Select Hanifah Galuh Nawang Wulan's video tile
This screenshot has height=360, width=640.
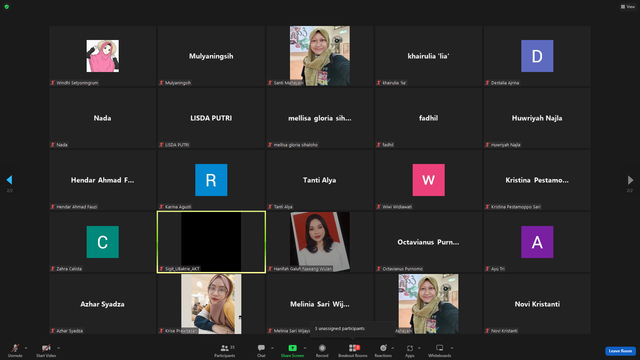320,242
